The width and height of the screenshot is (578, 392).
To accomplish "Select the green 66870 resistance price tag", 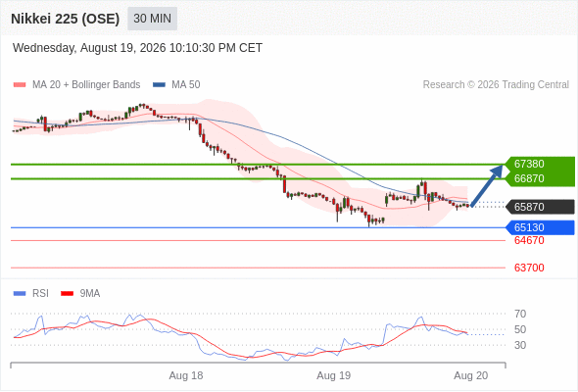I will tap(540, 179).
